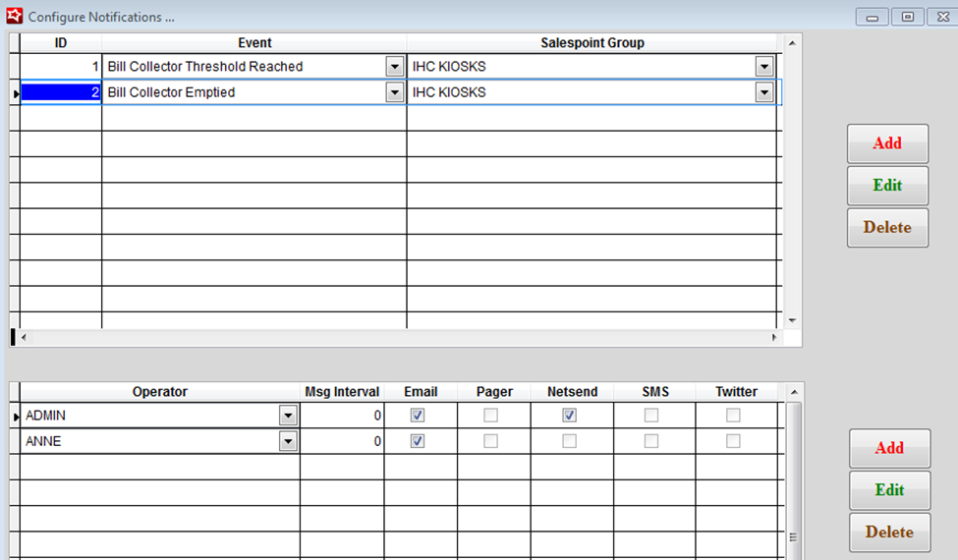Open Event dropdown for Bill Collector Emptied
The image size is (958, 560).
(395, 92)
